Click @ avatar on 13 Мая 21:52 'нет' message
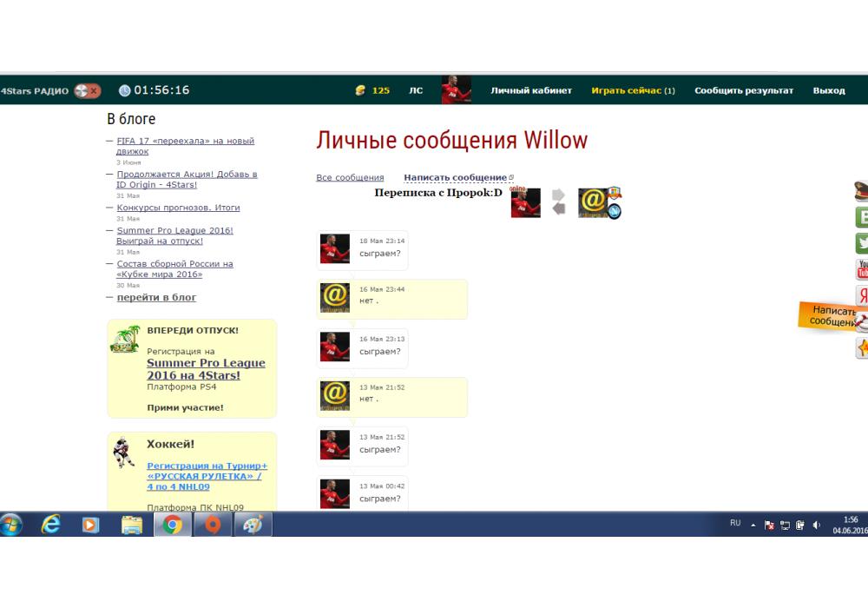 coord(335,395)
